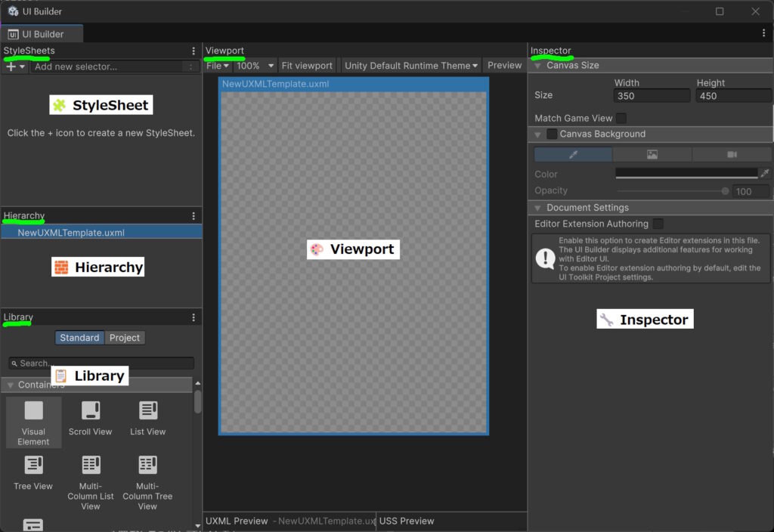The height and width of the screenshot is (532, 774).
Task: Select the UI Builder window tab
Action: [x=42, y=34]
